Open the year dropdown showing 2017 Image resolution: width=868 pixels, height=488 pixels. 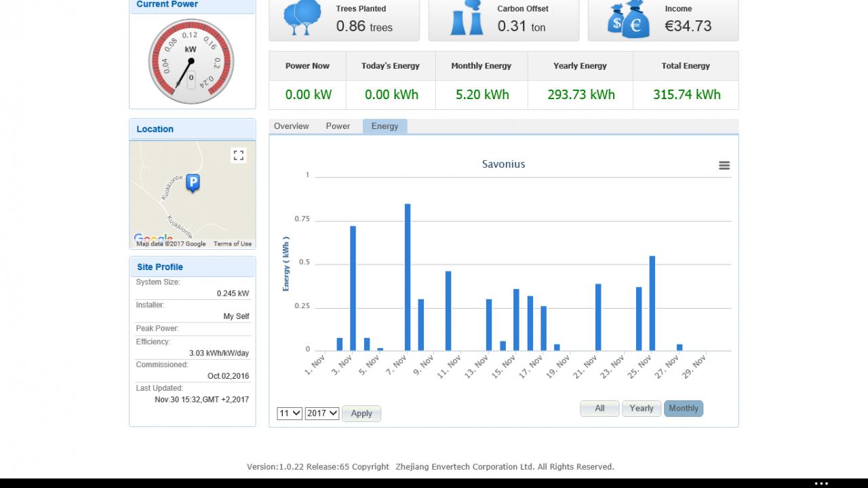tap(322, 413)
